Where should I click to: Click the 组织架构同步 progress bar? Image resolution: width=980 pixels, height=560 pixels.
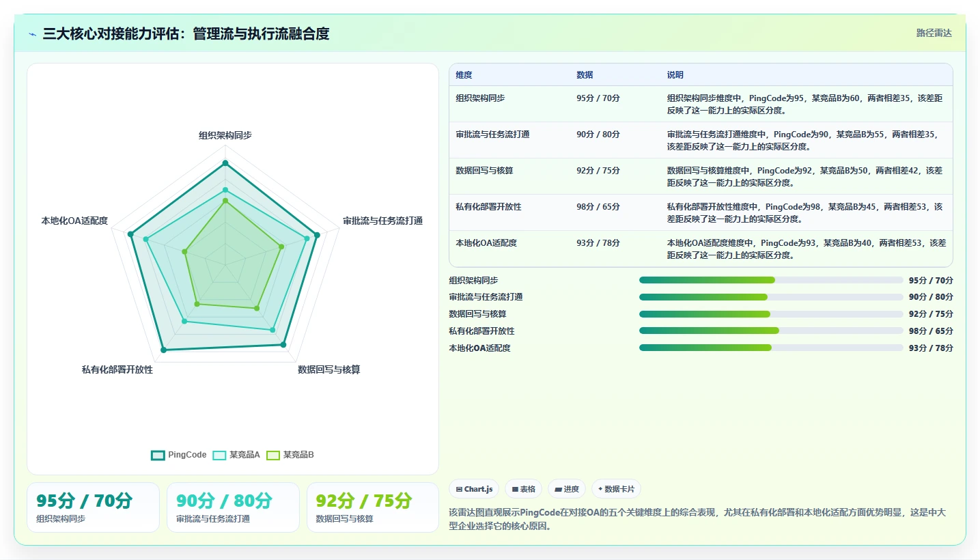click(771, 280)
